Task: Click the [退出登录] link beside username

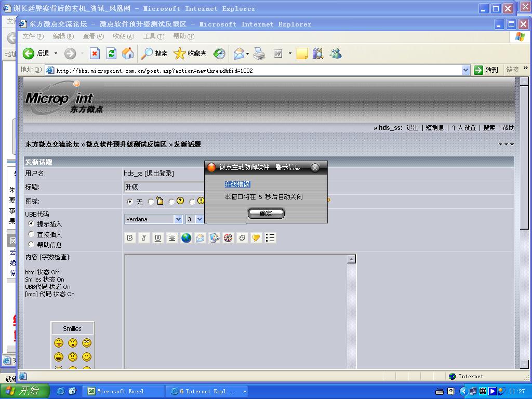Action: pos(159,174)
